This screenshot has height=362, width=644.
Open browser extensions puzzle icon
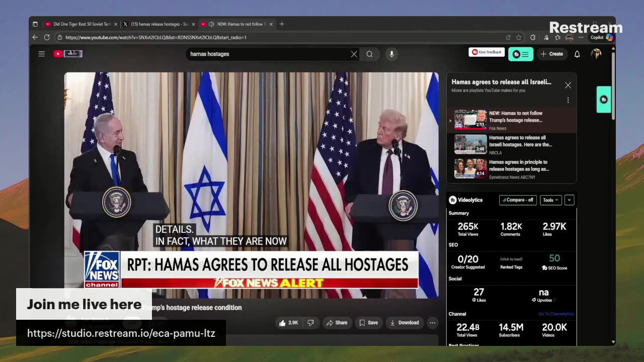pos(533,37)
